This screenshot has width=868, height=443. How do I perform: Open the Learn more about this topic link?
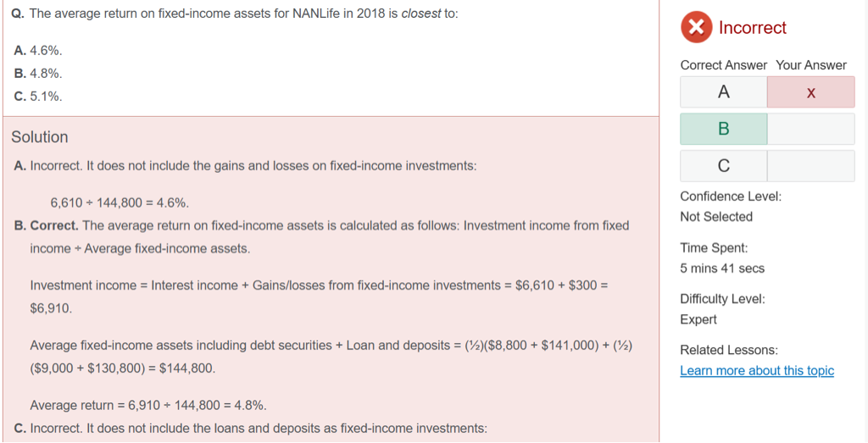[756, 371]
